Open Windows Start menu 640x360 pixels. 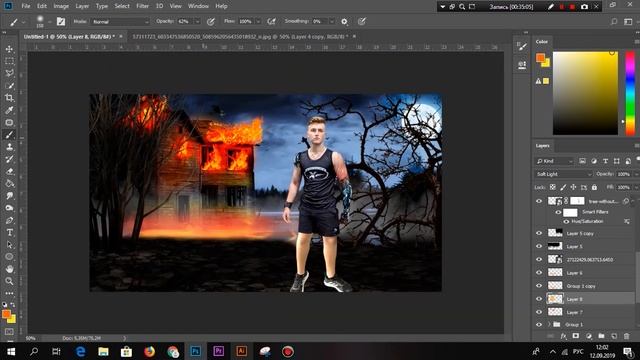(11, 351)
